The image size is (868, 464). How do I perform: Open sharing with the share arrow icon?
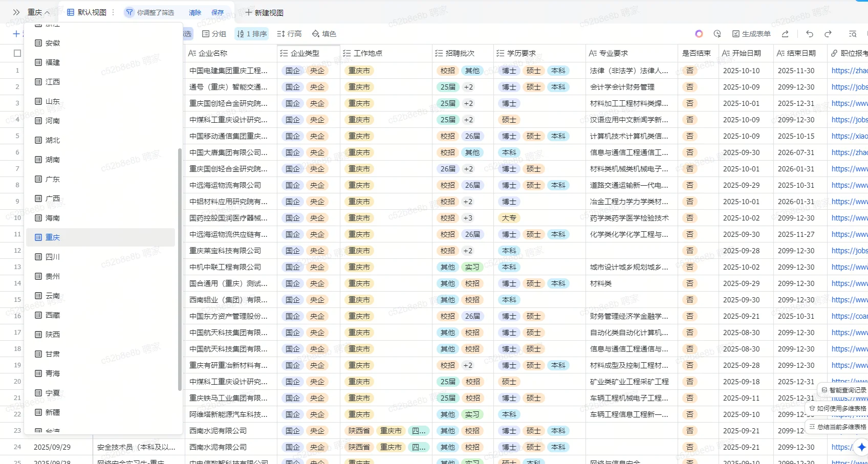(786, 33)
